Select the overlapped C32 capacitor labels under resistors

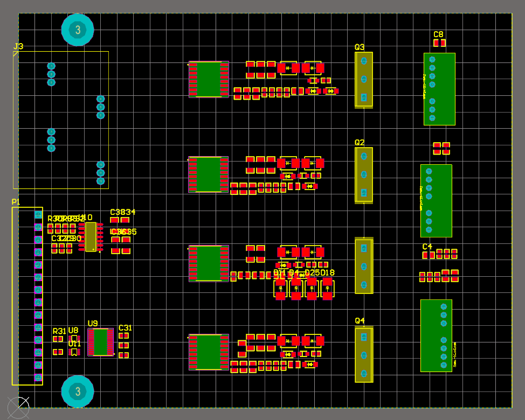tap(66, 239)
